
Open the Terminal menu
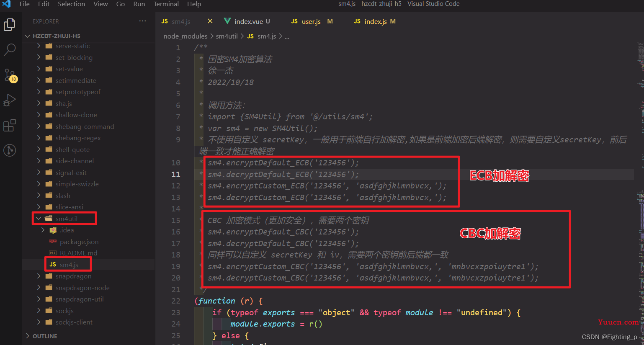coord(166,4)
